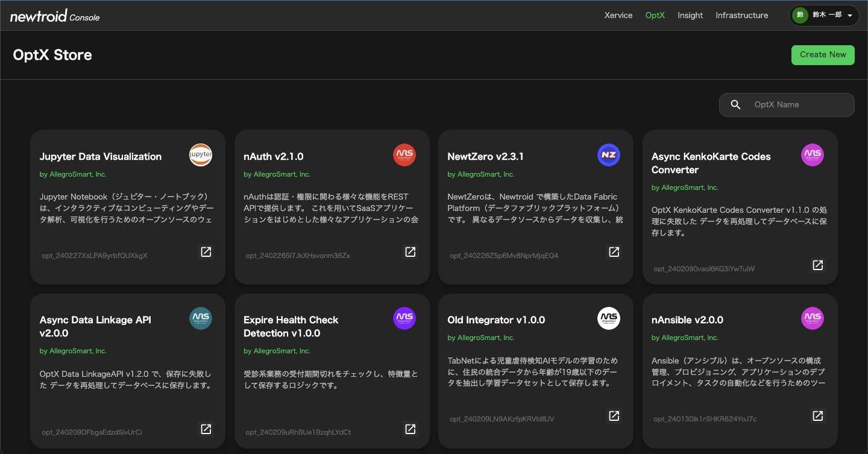Click the white logo on Old Integrator card
This screenshot has height=454, width=868.
tap(609, 318)
